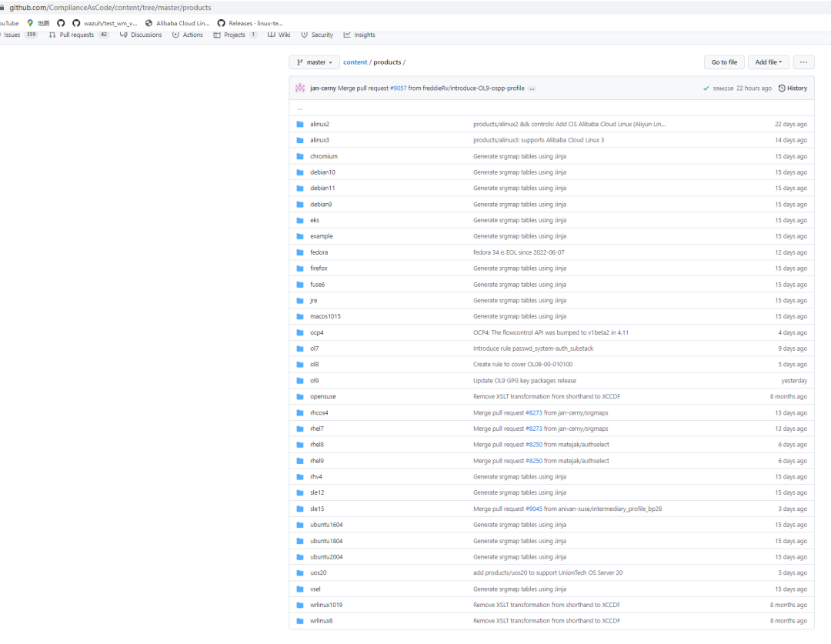Open the rhel7 folder name link

(317, 429)
